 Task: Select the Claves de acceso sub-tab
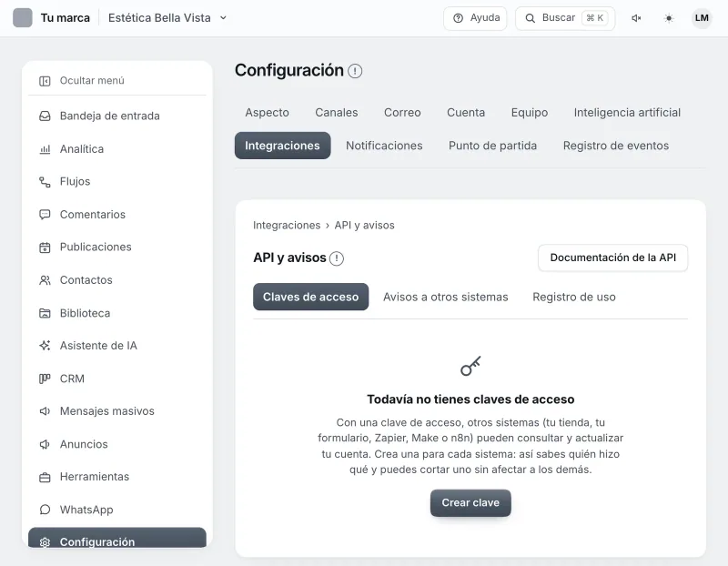[x=310, y=297]
